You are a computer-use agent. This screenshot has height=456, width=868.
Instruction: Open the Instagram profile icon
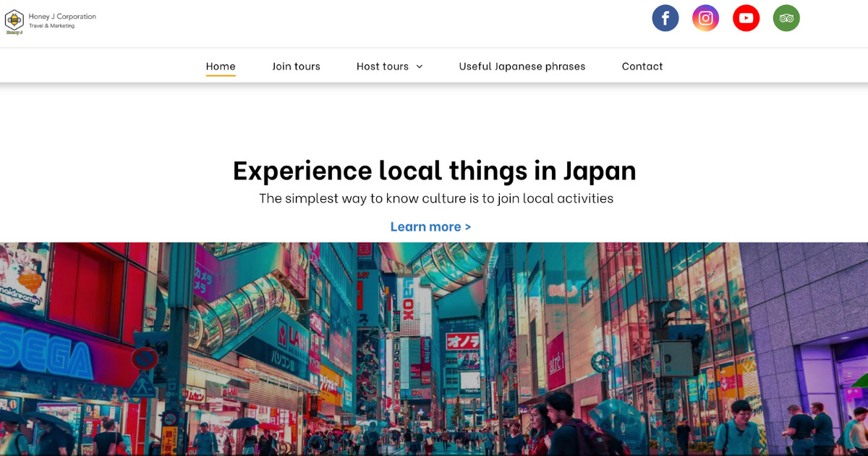[x=705, y=18]
